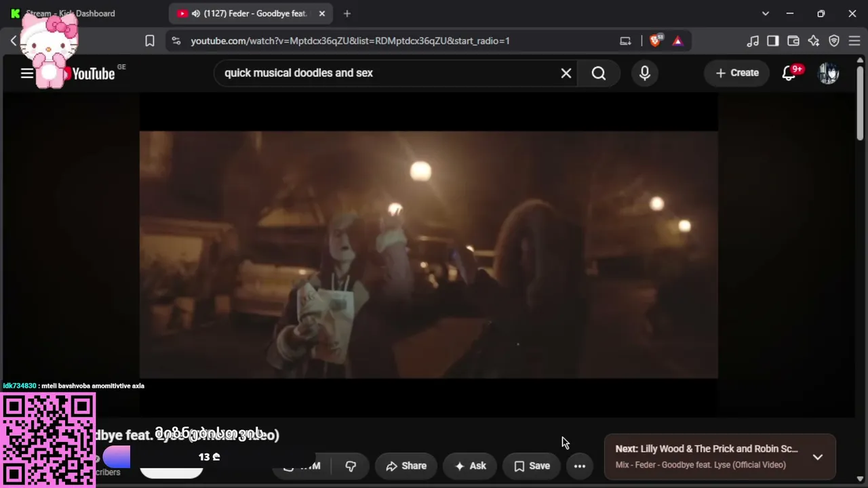The image size is (868, 488).
Task: Start voice search with the microphone icon
Action: (x=645, y=73)
